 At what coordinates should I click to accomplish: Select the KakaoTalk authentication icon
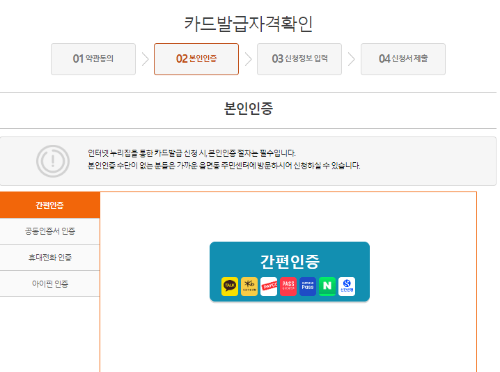[x=230, y=286]
